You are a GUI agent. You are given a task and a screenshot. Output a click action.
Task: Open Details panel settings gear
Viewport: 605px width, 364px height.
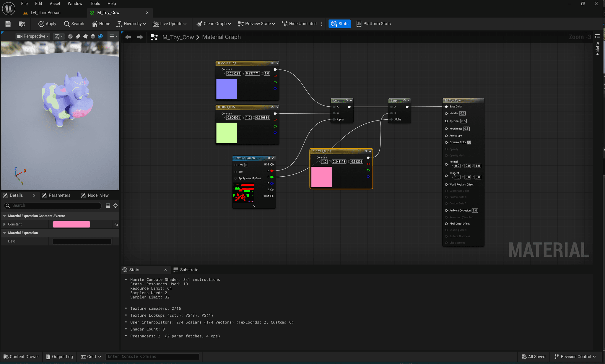click(116, 206)
